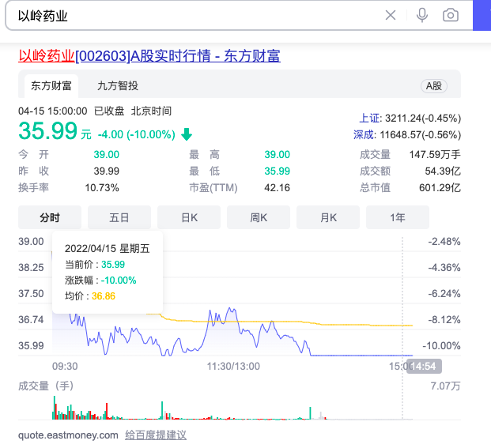491x448 pixels.
Task: Select the 周K chart tab
Action: pos(259,217)
